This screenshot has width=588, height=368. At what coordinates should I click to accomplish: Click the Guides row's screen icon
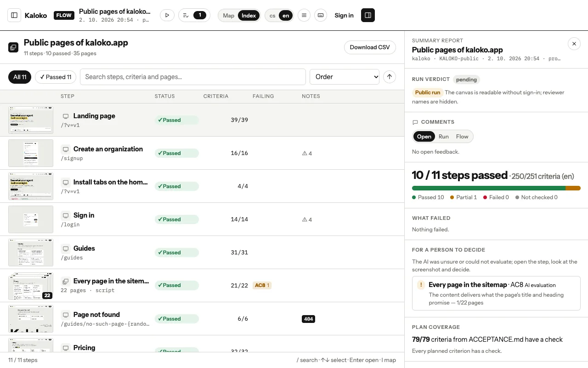(x=66, y=249)
